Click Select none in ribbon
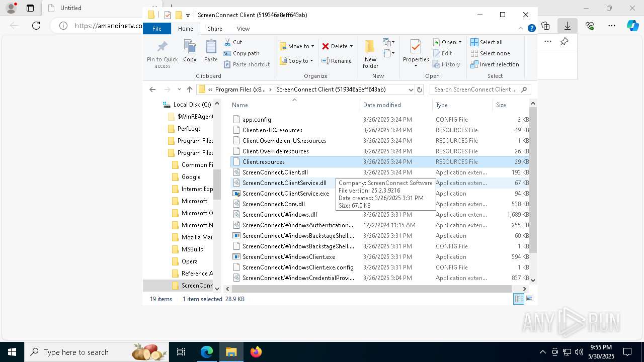This screenshot has height=362, width=644. pos(490,53)
